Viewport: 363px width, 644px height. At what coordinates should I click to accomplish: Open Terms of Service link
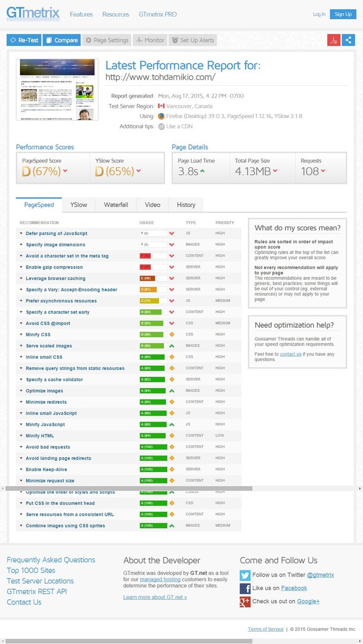pos(265,629)
